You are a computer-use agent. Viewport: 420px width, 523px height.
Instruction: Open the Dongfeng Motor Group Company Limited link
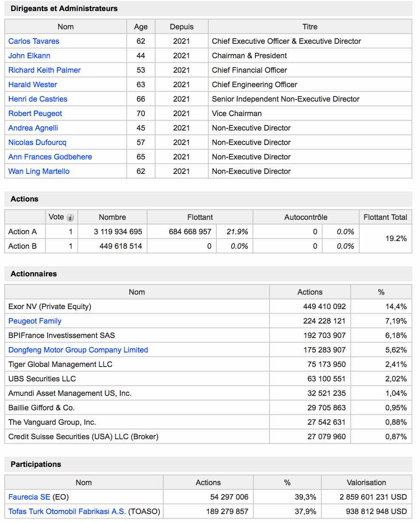pyautogui.click(x=78, y=350)
